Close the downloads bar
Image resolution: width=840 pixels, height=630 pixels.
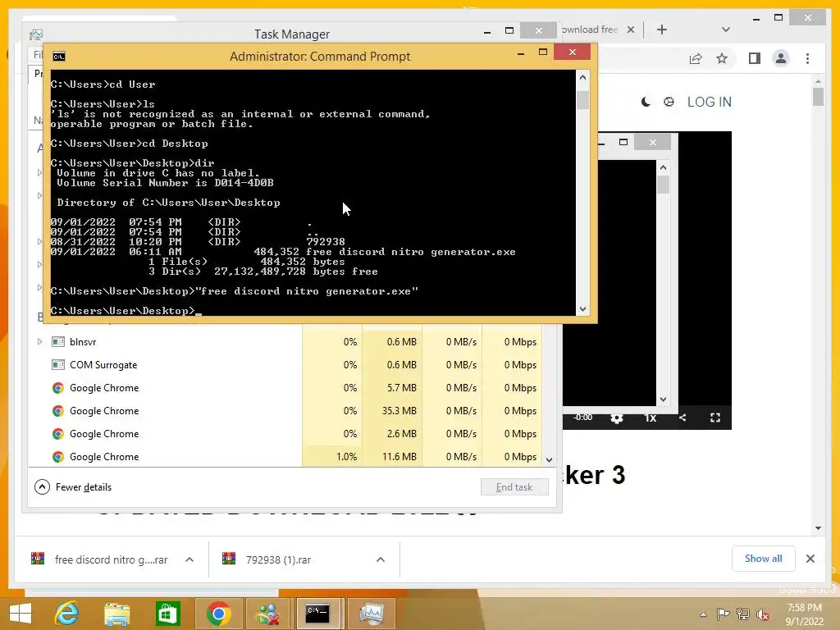coord(810,559)
